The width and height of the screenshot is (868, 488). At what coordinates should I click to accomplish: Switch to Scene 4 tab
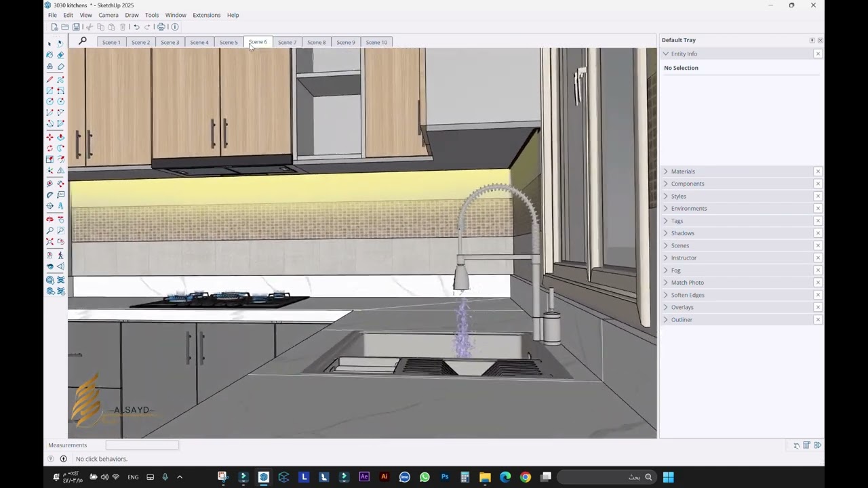point(199,42)
